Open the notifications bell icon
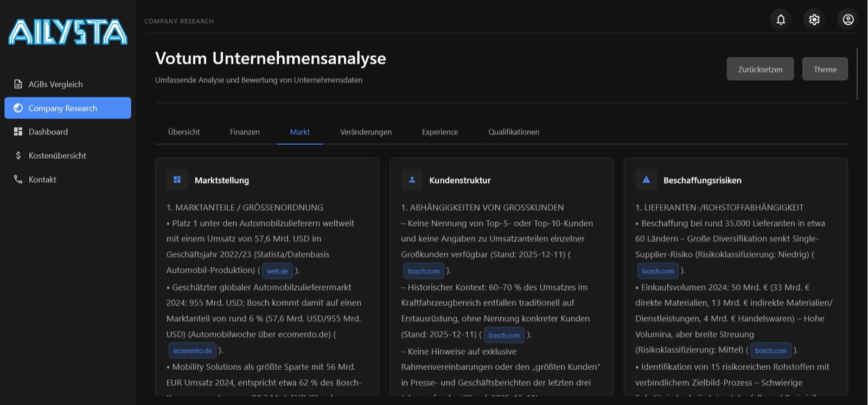Image resolution: width=868 pixels, height=405 pixels. 781,20
